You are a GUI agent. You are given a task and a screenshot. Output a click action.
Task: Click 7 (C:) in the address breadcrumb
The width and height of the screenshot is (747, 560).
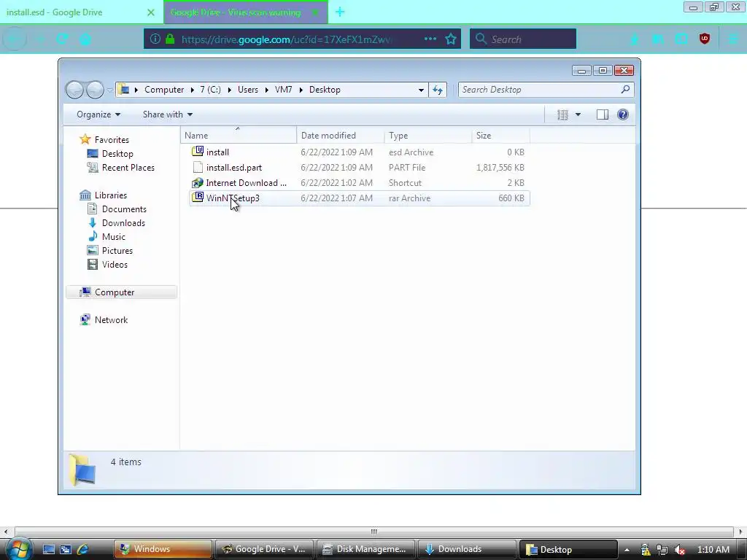210,90
